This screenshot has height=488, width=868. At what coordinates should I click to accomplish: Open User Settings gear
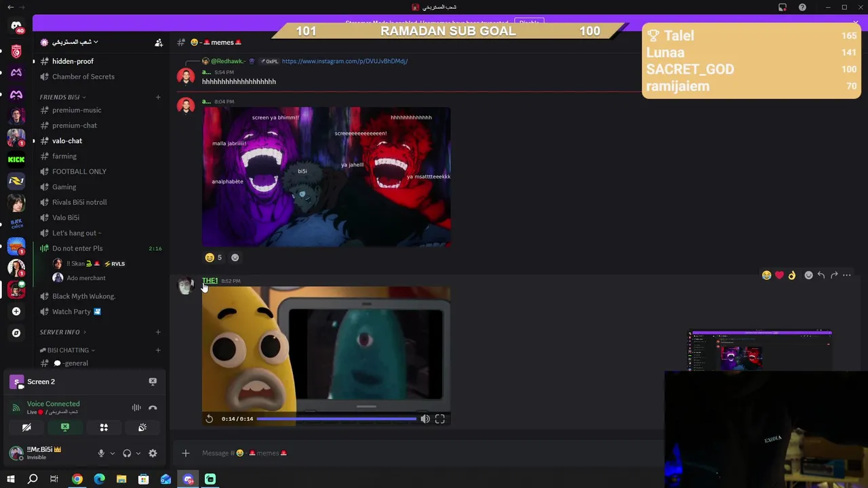point(153,453)
